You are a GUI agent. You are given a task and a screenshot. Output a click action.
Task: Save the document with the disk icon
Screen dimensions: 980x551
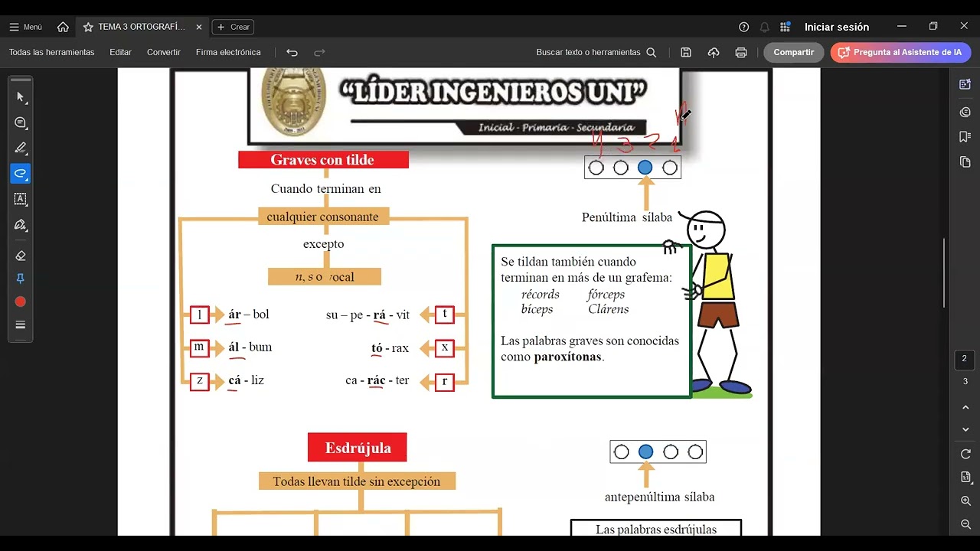[x=686, y=52]
